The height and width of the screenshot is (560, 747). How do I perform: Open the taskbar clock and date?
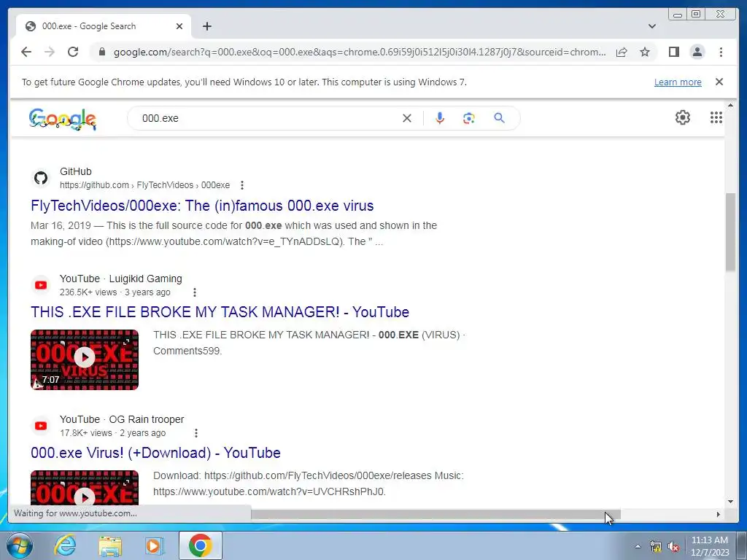(x=710, y=546)
